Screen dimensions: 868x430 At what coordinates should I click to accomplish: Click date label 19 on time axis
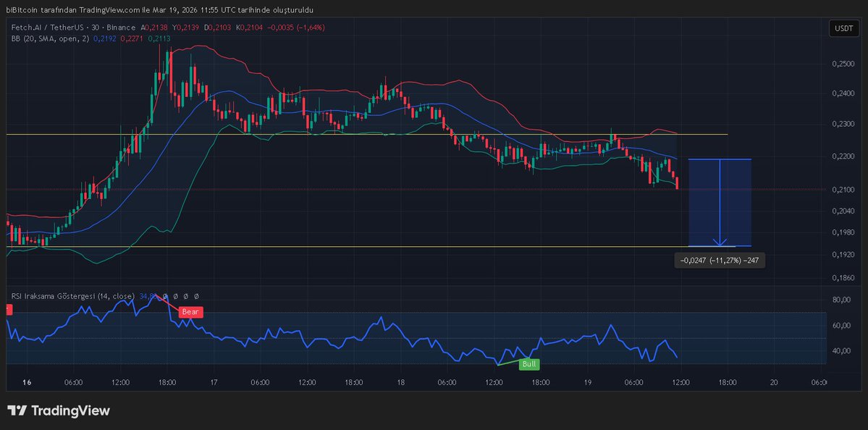(587, 382)
